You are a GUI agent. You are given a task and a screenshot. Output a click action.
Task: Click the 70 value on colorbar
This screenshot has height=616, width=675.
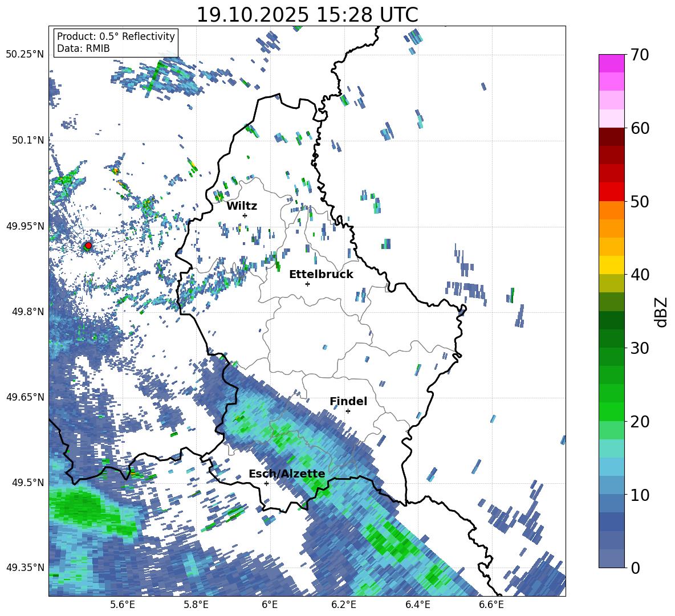click(x=640, y=55)
